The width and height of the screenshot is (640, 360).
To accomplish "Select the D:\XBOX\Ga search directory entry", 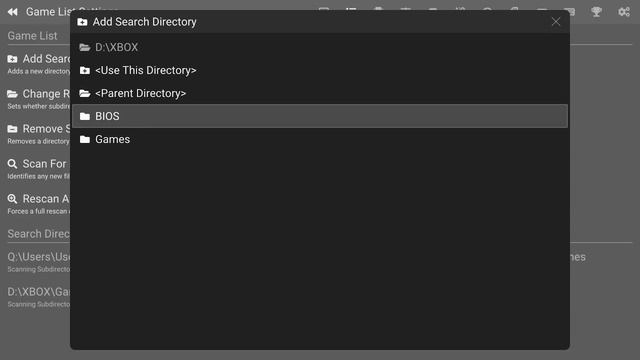I will coord(39,297).
